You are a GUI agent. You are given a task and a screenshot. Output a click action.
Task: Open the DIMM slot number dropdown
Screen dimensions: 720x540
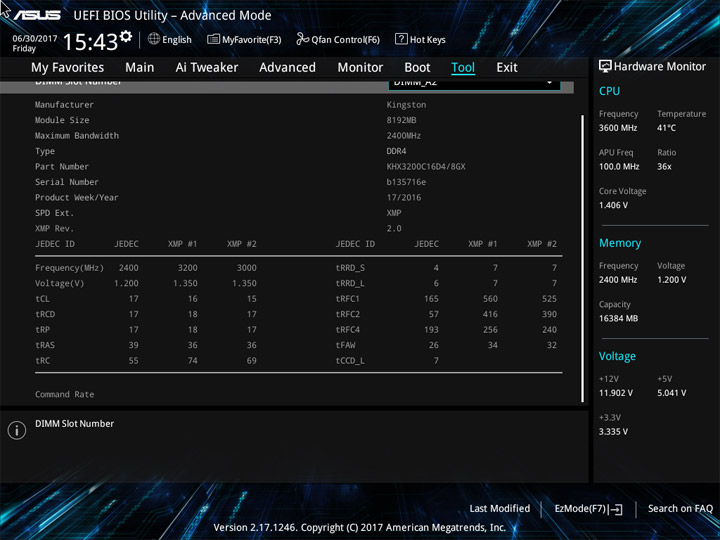tap(474, 84)
